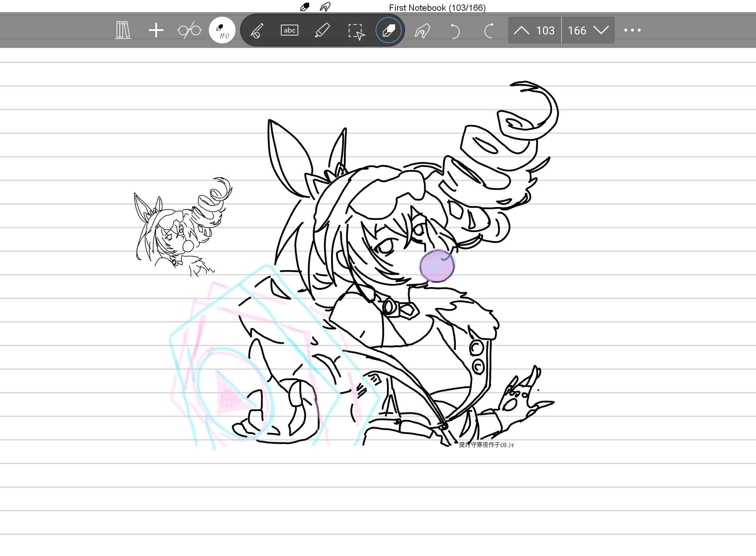Click the First Notebook title
This screenshot has width=756, height=556.
click(437, 8)
